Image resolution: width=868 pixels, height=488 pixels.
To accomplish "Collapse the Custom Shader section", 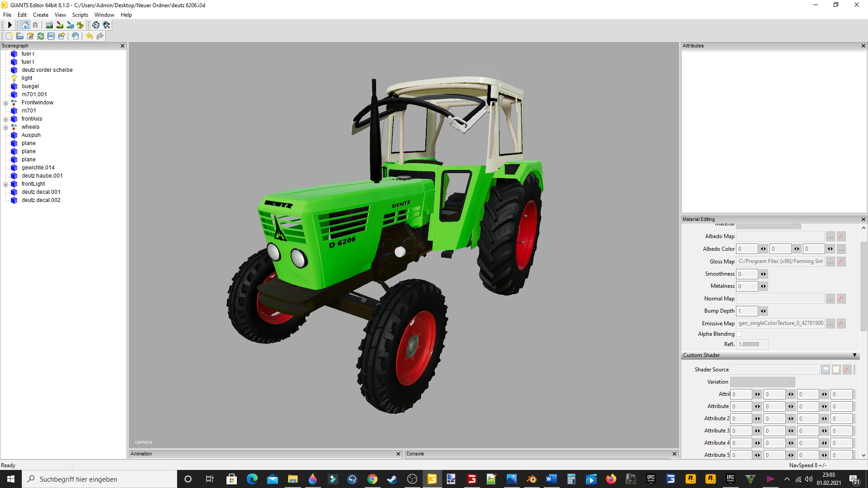I will coord(854,356).
